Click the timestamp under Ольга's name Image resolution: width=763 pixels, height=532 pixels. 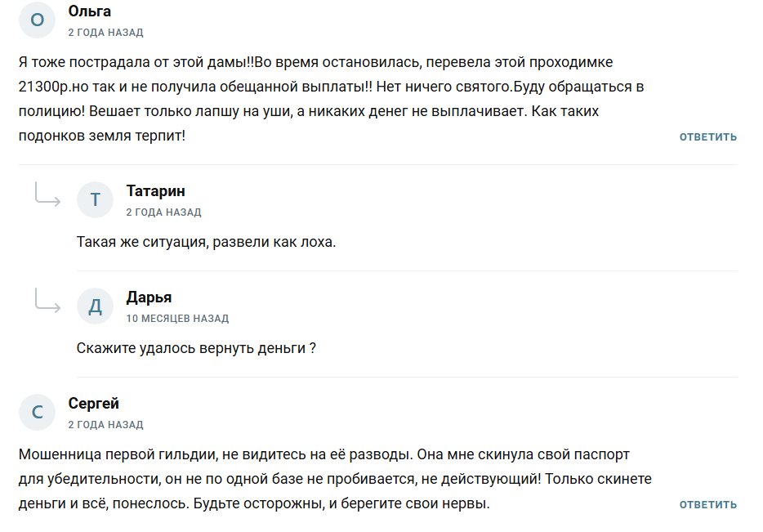105,33
